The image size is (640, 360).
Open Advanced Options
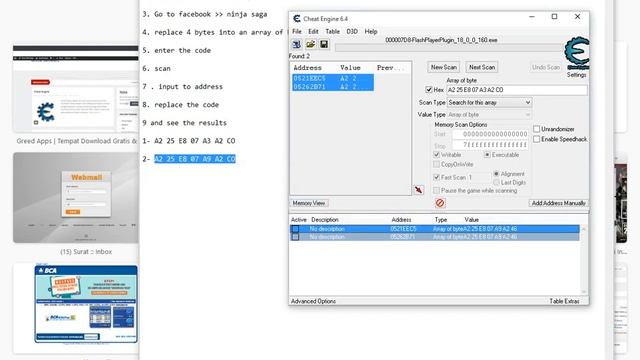(x=313, y=301)
